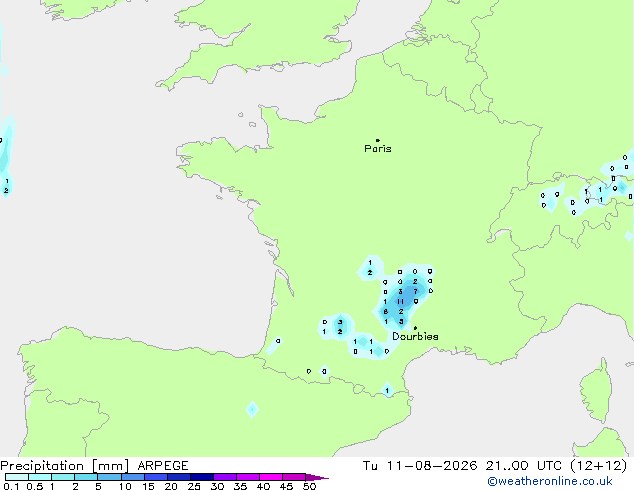Click the dark blue legend swatch between 25 and 30

pos(202,477)
